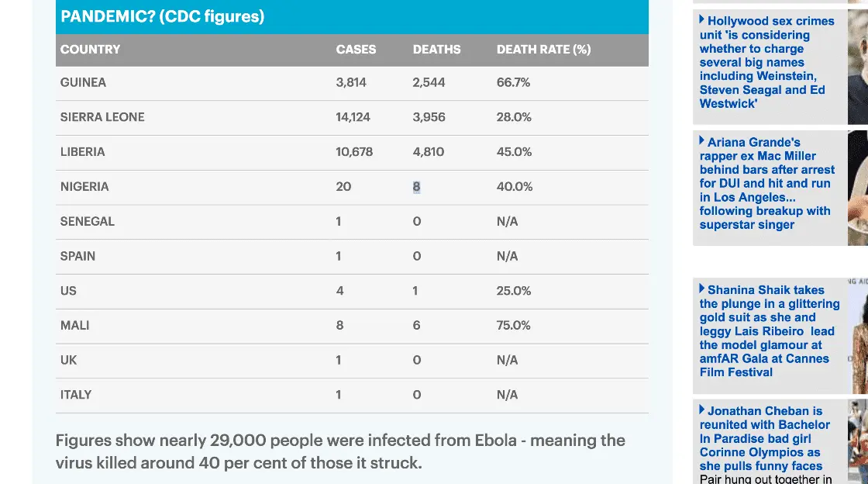Screen dimensions: 868x484
Task: Click the blue arrow before Ariana Grande's headline
Action: (702, 141)
